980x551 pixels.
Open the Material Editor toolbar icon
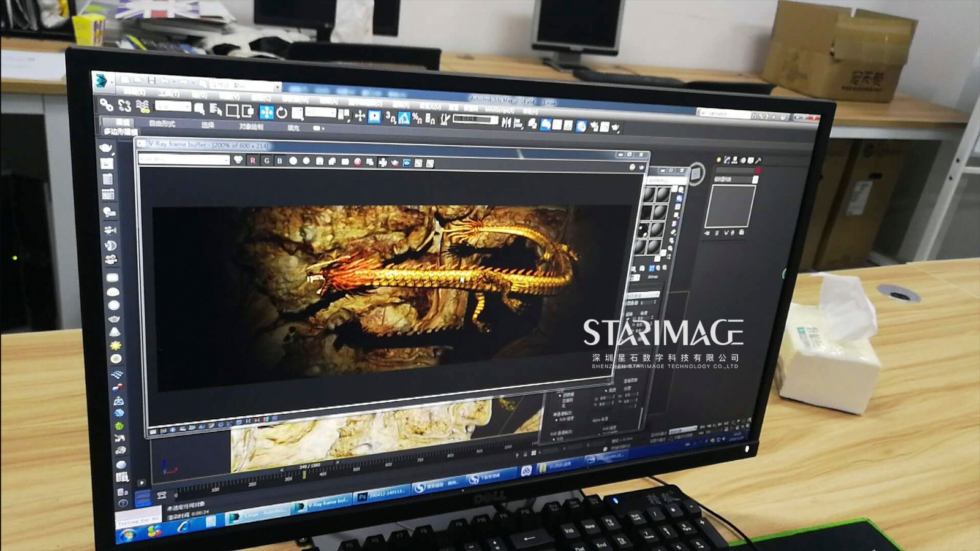click(x=582, y=126)
